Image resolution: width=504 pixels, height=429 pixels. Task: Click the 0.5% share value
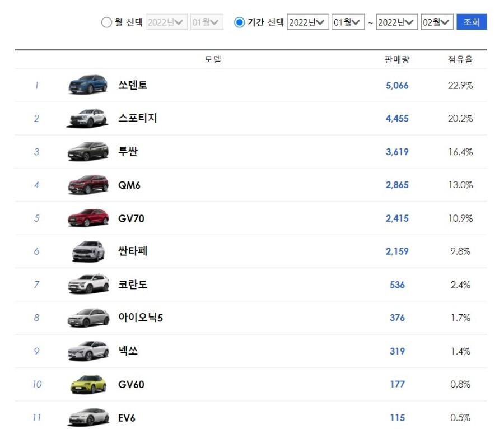pos(460,417)
